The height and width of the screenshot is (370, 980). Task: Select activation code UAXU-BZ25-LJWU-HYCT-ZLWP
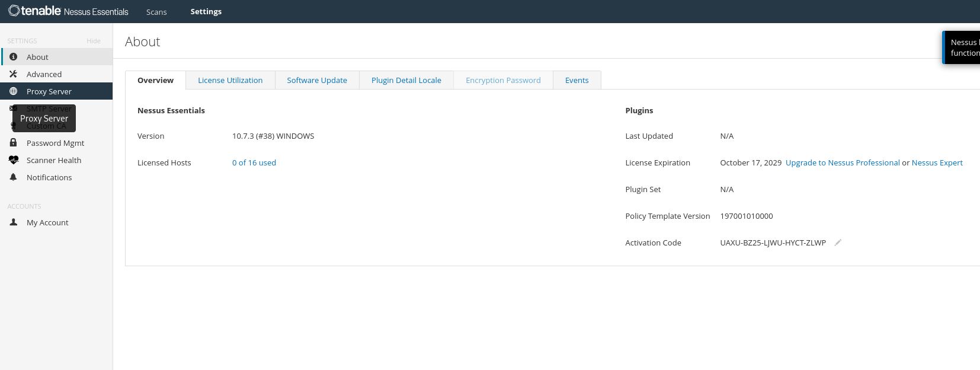pyautogui.click(x=773, y=243)
